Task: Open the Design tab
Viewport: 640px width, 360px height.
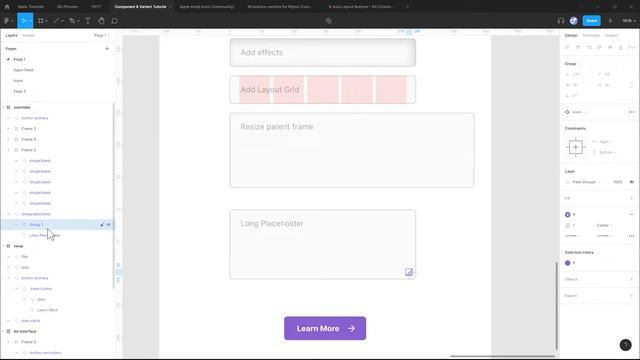Action: [x=571, y=36]
